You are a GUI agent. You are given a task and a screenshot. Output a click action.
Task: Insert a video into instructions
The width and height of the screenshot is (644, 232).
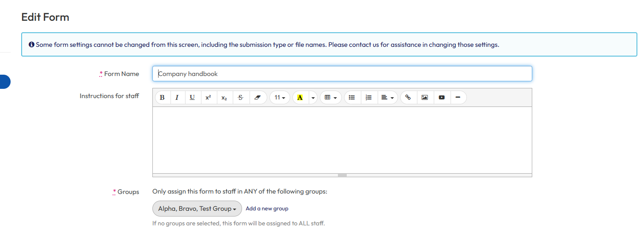point(442,98)
